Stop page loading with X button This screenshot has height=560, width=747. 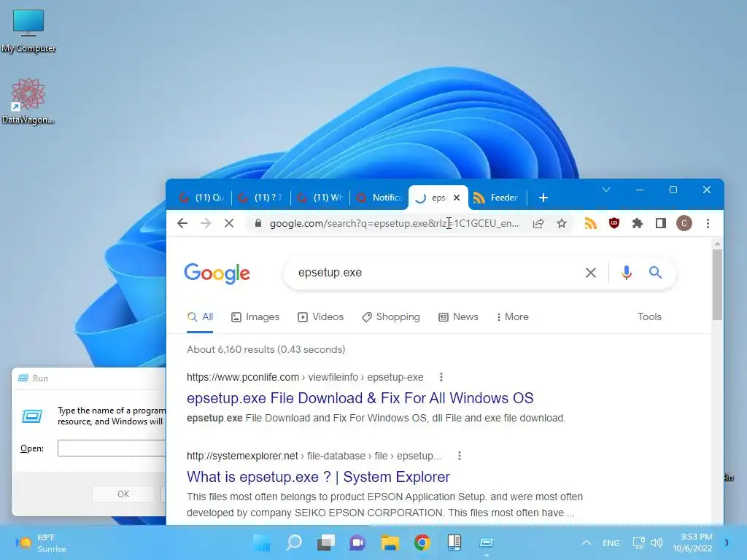[229, 223]
